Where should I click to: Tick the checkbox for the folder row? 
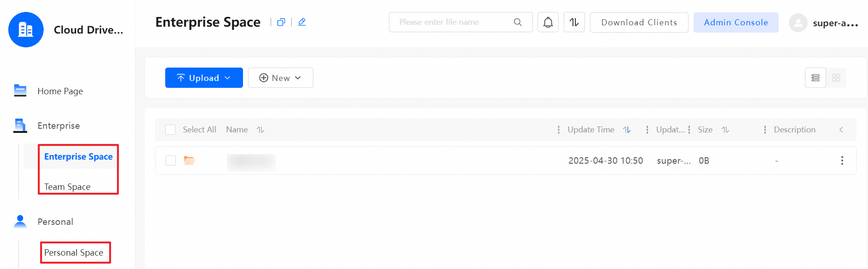tap(171, 160)
